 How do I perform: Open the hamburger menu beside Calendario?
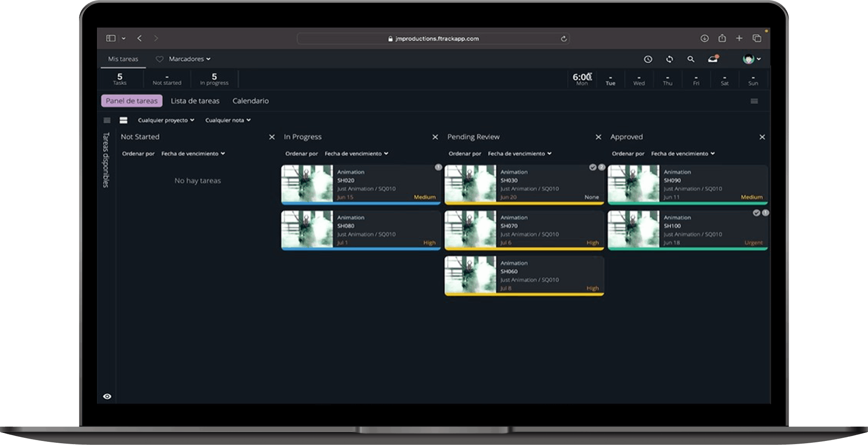point(754,101)
